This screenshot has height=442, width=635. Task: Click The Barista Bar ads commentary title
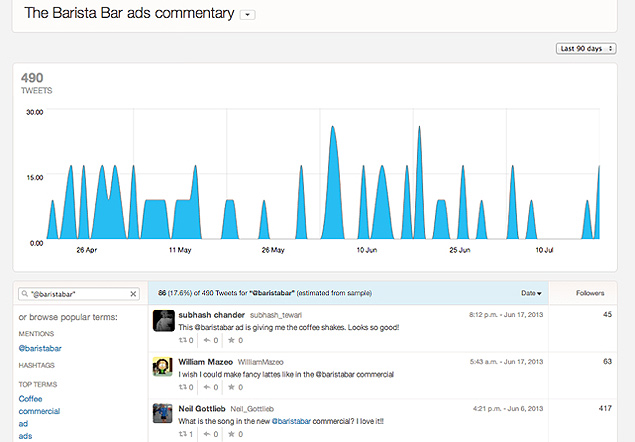click(x=129, y=13)
